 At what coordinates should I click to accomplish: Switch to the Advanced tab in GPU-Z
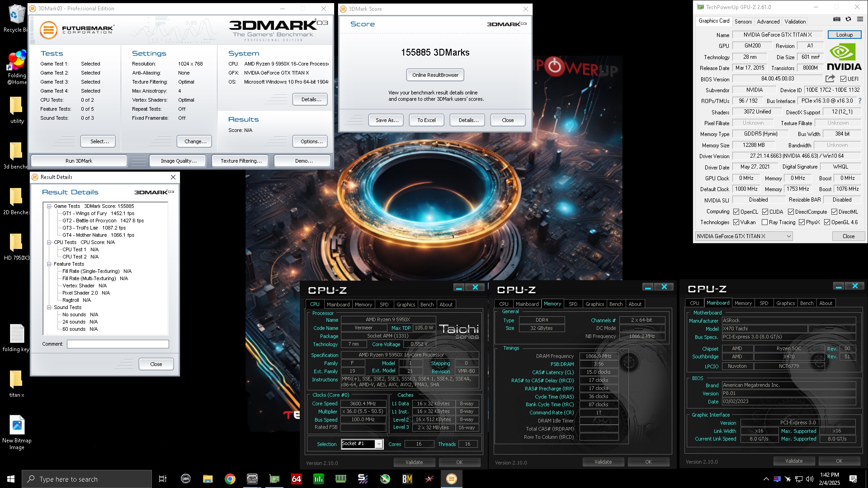(x=768, y=21)
